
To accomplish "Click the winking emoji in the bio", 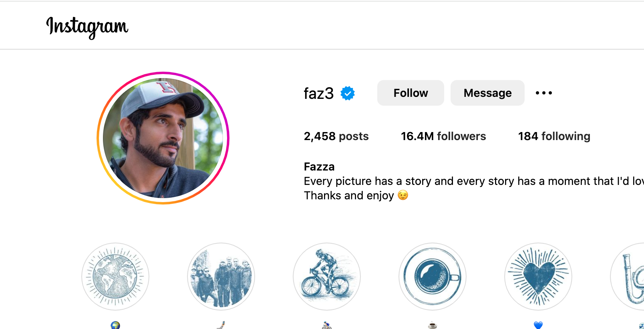I will pyautogui.click(x=403, y=195).
